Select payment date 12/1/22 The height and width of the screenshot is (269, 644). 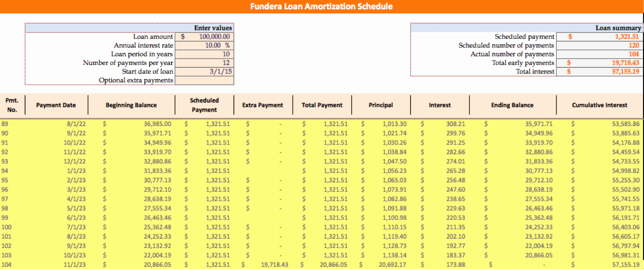click(75, 161)
